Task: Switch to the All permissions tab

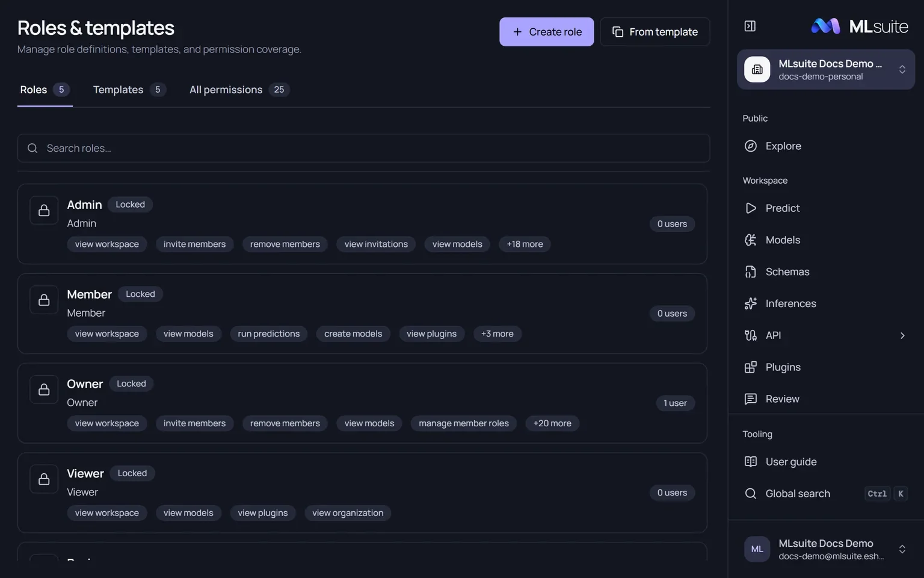Action: tap(239, 90)
